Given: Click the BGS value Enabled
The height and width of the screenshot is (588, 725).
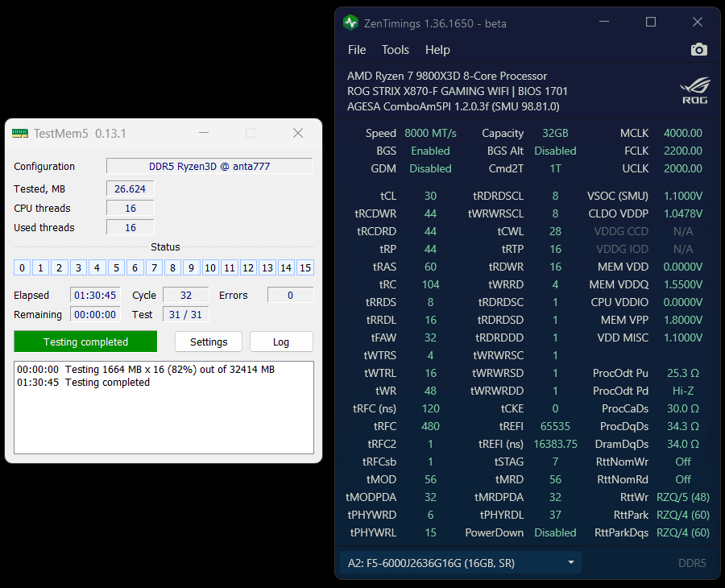Looking at the screenshot, I should [x=430, y=151].
